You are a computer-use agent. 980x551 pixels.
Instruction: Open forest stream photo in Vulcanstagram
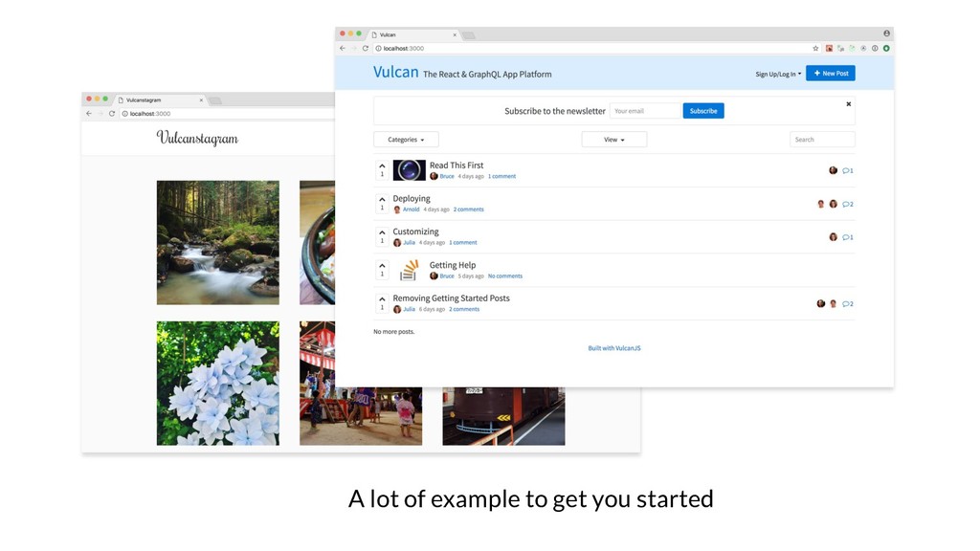(x=217, y=242)
